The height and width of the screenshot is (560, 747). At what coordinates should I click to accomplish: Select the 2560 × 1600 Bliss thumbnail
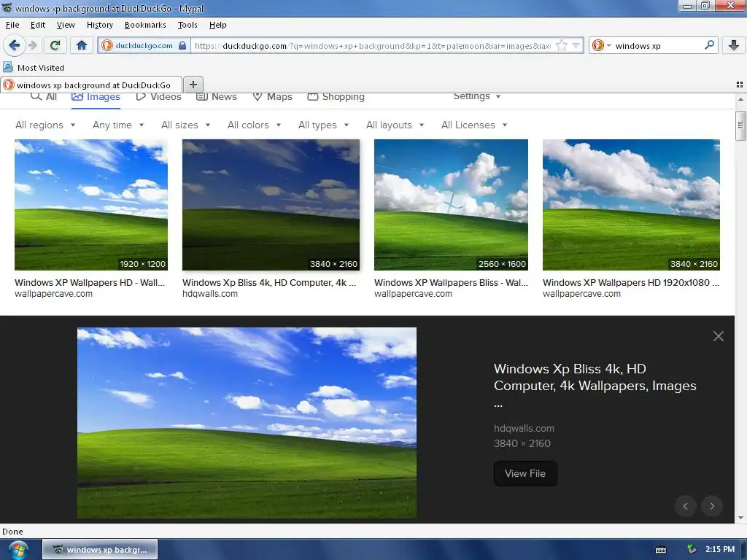pos(451,205)
